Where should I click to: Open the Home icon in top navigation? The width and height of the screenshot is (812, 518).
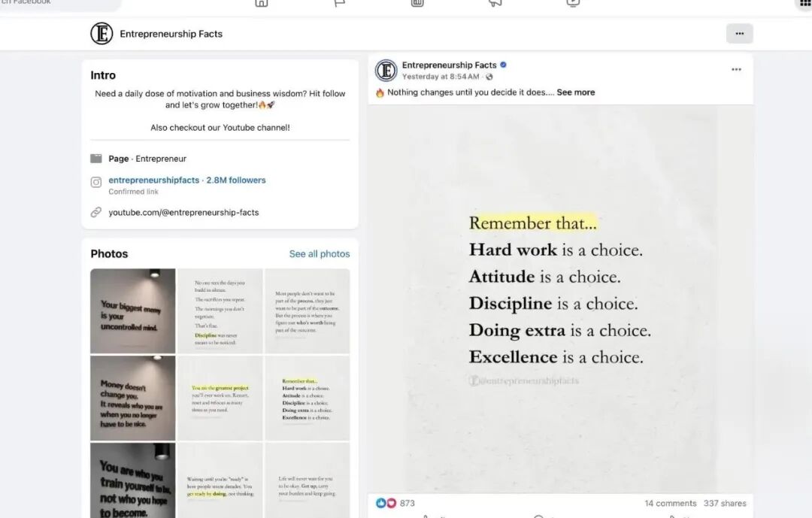click(x=262, y=3)
